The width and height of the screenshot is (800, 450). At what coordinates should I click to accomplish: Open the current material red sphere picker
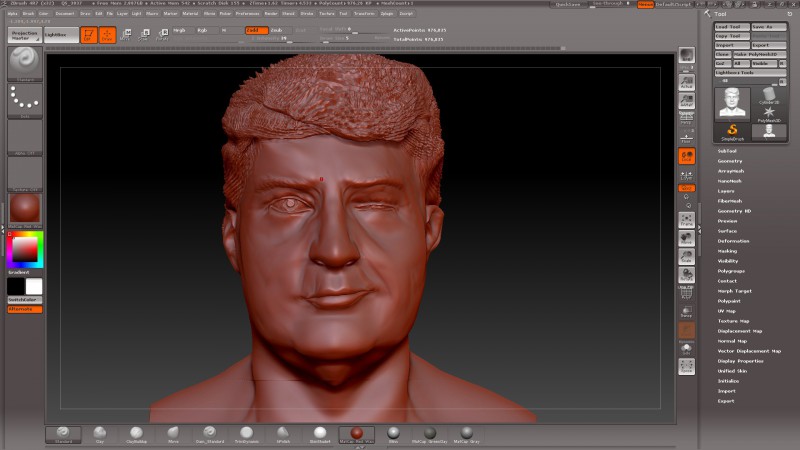[24, 211]
